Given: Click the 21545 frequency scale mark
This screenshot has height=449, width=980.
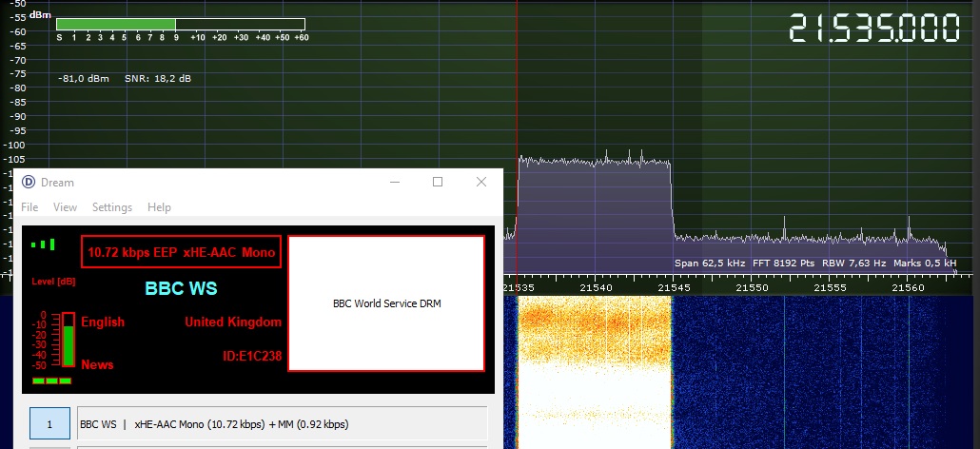Looking at the screenshot, I should (x=674, y=288).
